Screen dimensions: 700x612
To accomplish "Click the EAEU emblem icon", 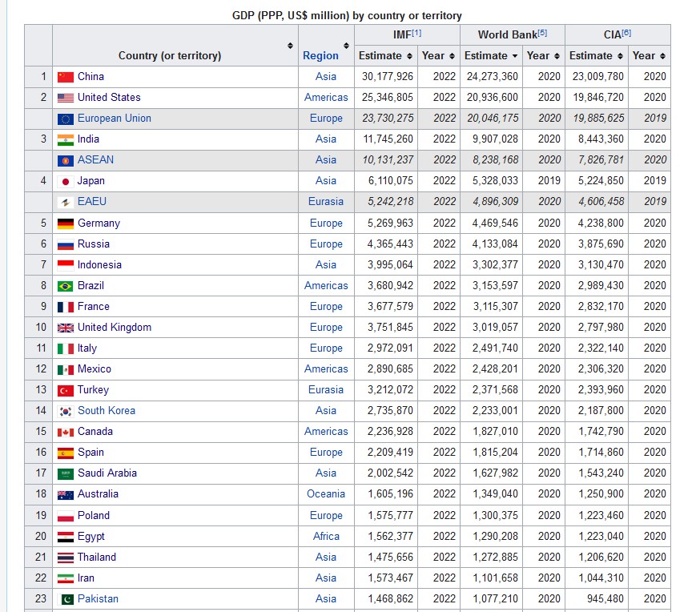I will [65, 202].
